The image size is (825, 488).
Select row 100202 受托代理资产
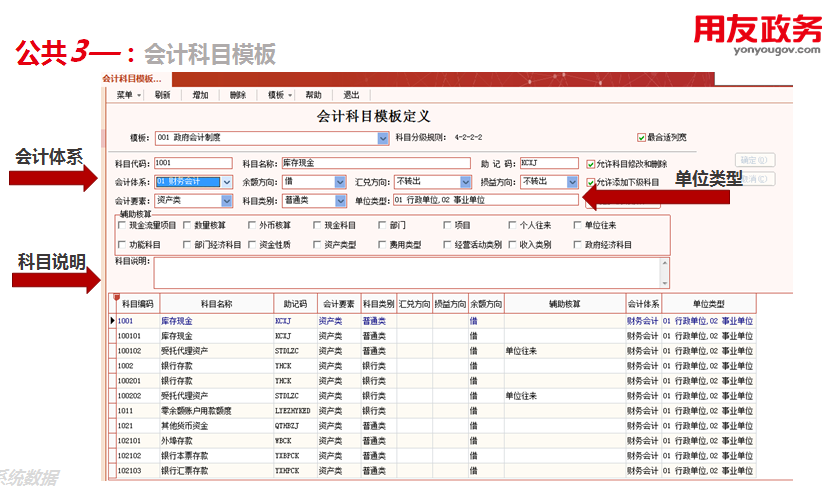tap(432, 396)
